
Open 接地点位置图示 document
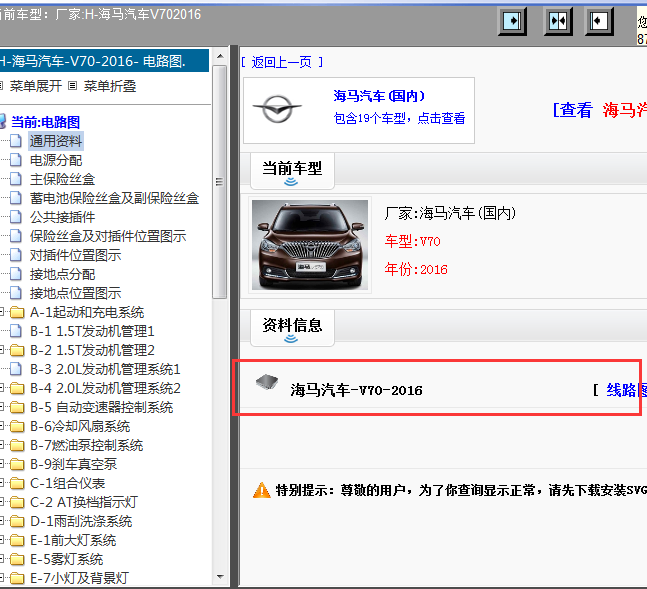pyautogui.click(x=75, y=293)
